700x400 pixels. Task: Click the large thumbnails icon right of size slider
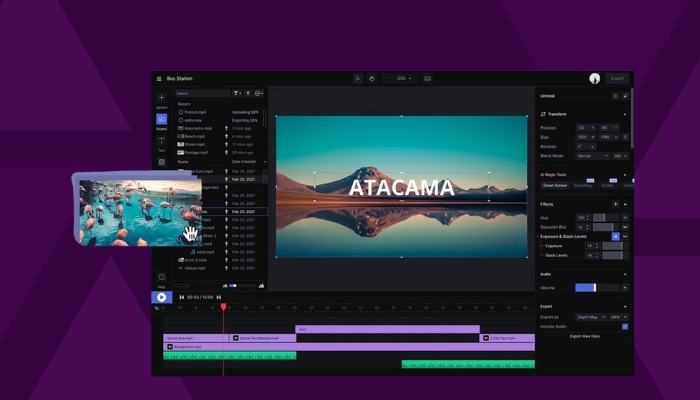(262, 286)
